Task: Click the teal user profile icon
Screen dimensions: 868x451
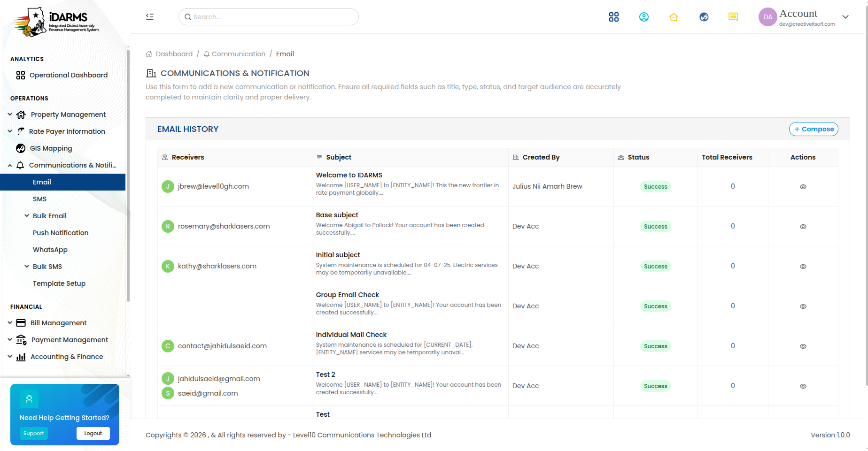Action: click(643, 17)
